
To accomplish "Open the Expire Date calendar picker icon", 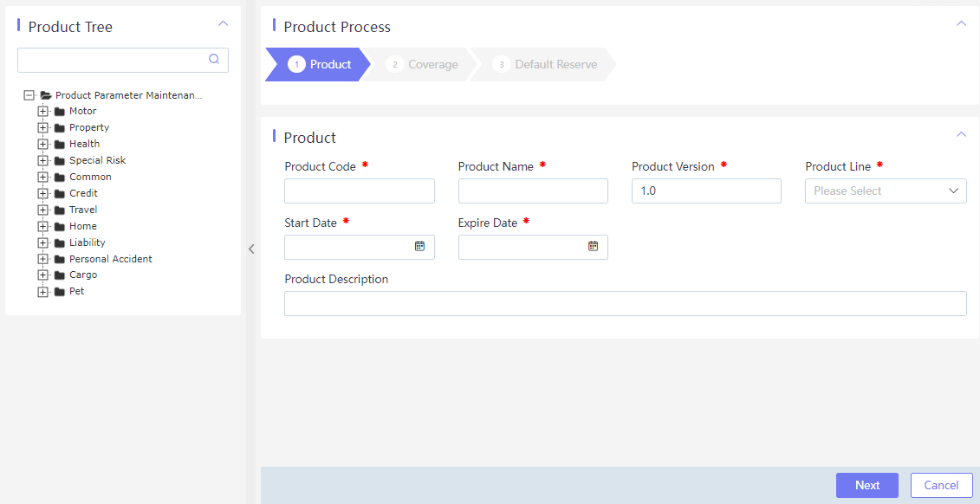I will click(x=594, y=246).
